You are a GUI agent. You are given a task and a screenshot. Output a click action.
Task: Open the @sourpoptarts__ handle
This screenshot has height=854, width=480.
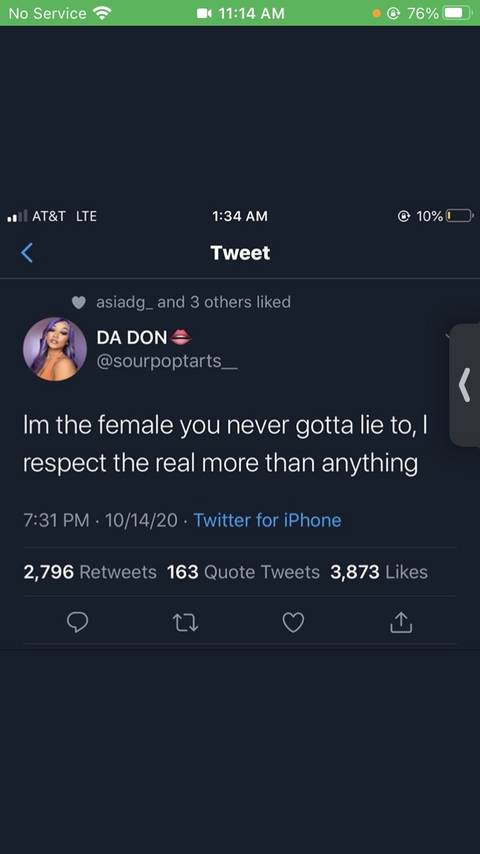(x=167, y=362)
